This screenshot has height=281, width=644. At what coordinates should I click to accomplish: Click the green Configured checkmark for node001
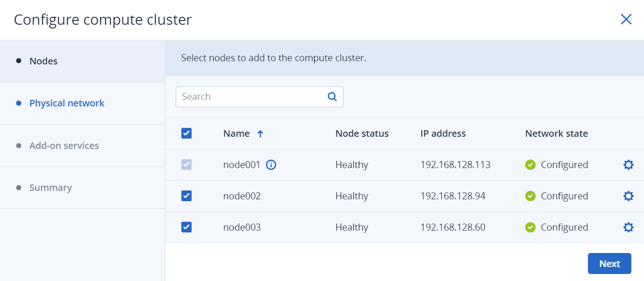tap(530, 165)
